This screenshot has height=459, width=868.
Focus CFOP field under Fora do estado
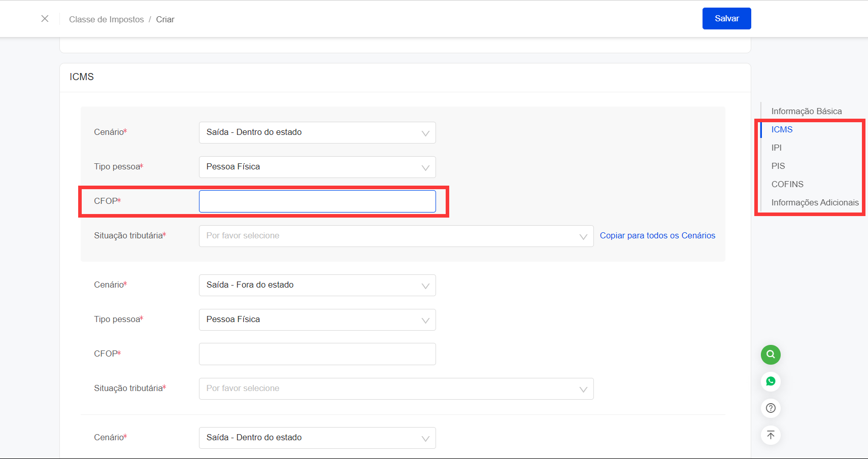(x=317, y=354)
